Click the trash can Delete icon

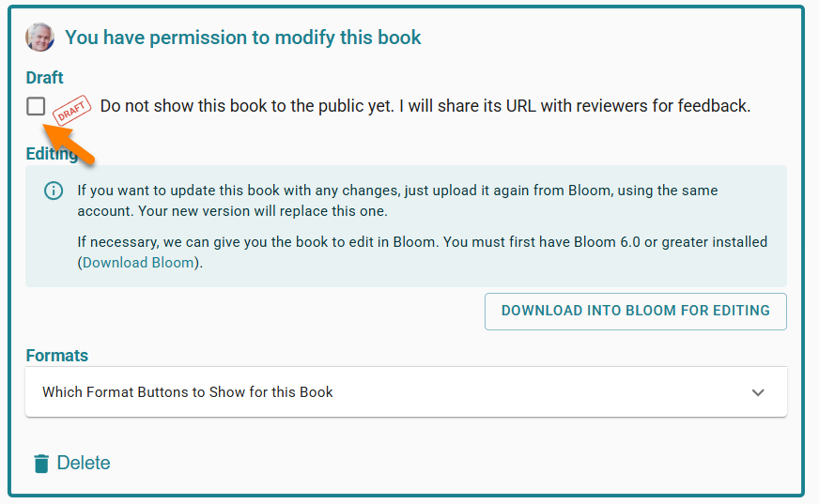tap(41, 464)
